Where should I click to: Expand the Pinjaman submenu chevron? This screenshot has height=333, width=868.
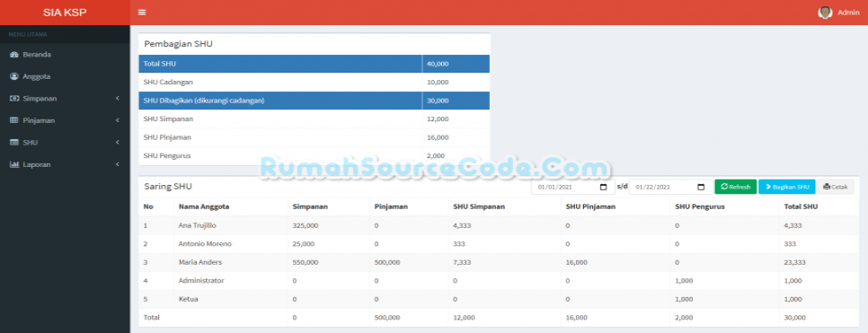pos(118,120)
